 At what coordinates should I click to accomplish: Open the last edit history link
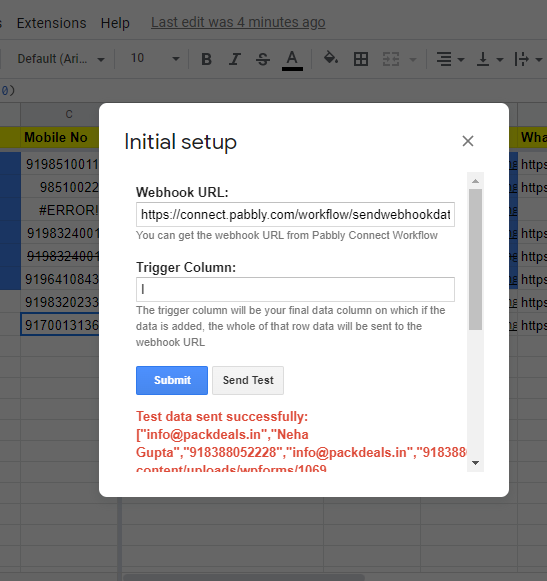238,23
